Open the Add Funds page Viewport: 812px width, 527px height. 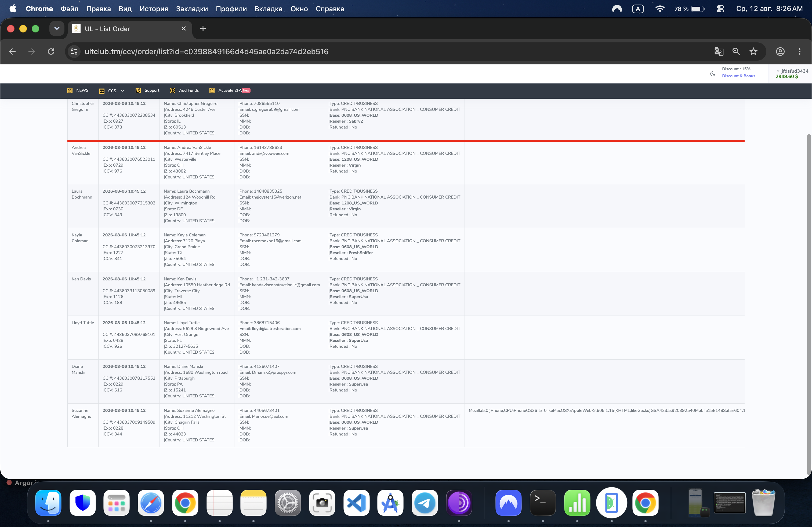click(x=184, y=90)
